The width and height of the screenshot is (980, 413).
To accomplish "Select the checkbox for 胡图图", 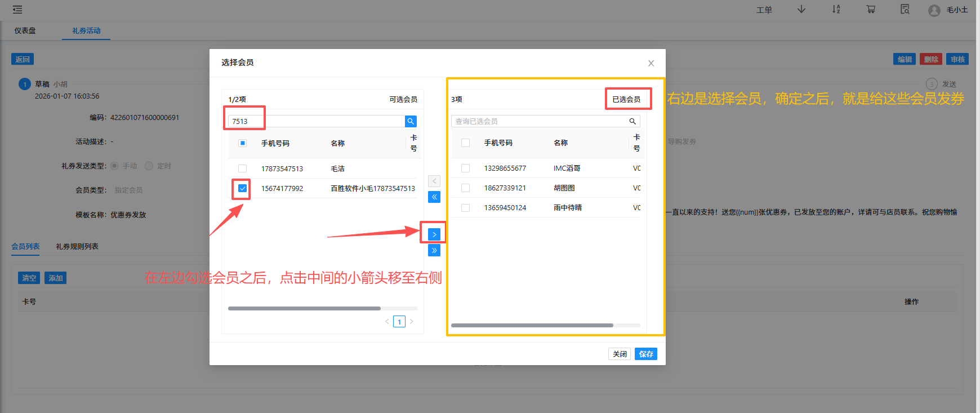I will [465, 188].
